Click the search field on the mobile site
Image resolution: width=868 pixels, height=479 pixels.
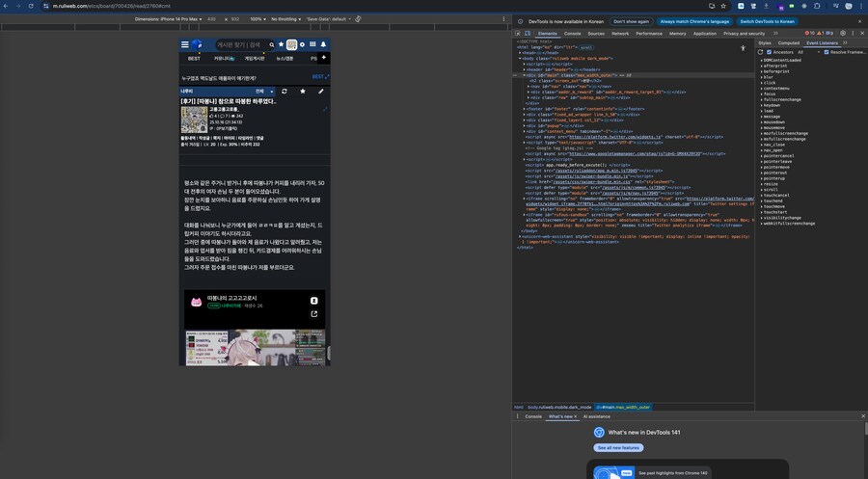click(238, 44)
